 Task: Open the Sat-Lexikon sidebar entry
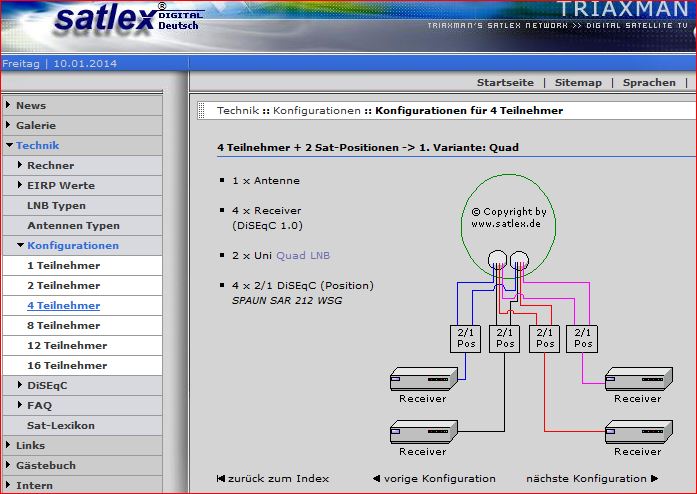61,425
